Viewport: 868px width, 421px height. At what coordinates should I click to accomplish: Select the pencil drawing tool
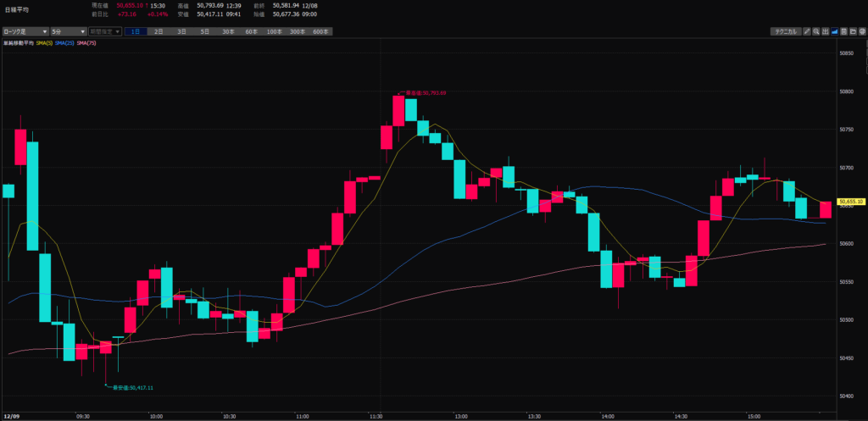[x=808, y=31]
